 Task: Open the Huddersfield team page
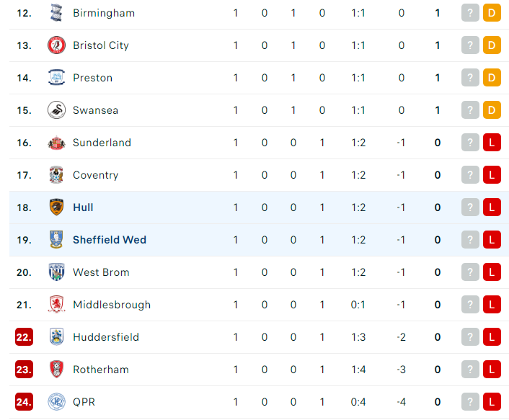tap(106, 337)
